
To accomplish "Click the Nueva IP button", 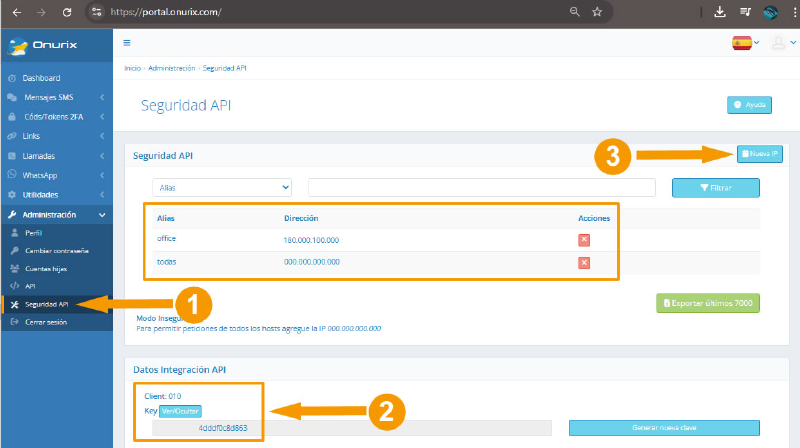I will click(759, 153).
